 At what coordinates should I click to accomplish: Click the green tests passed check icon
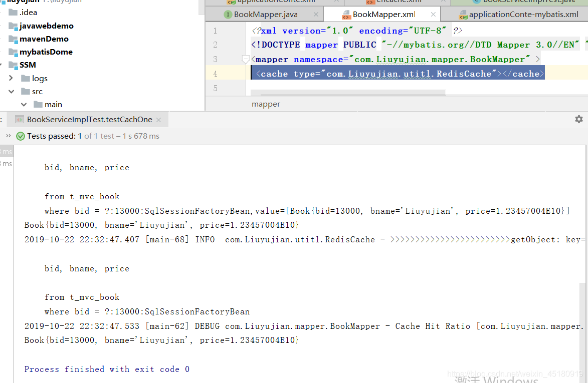pyautogui.click(x=21, y=136)
